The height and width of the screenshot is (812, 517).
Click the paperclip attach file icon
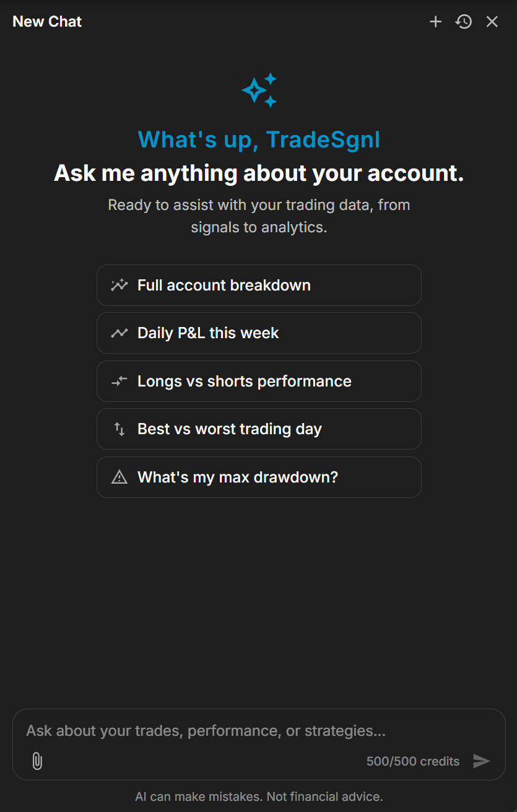point(37,761)
